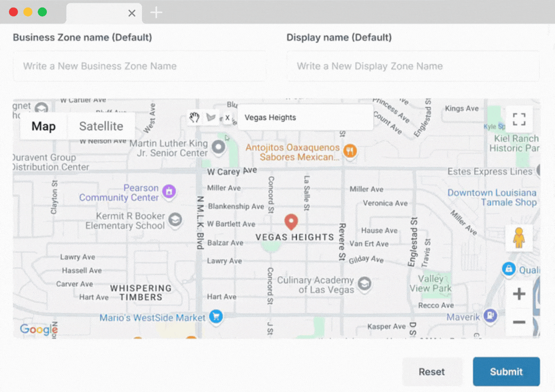Click Downtown Louisiana Tamale Shop label
The image size is (555, 392).
click(492, 198)
